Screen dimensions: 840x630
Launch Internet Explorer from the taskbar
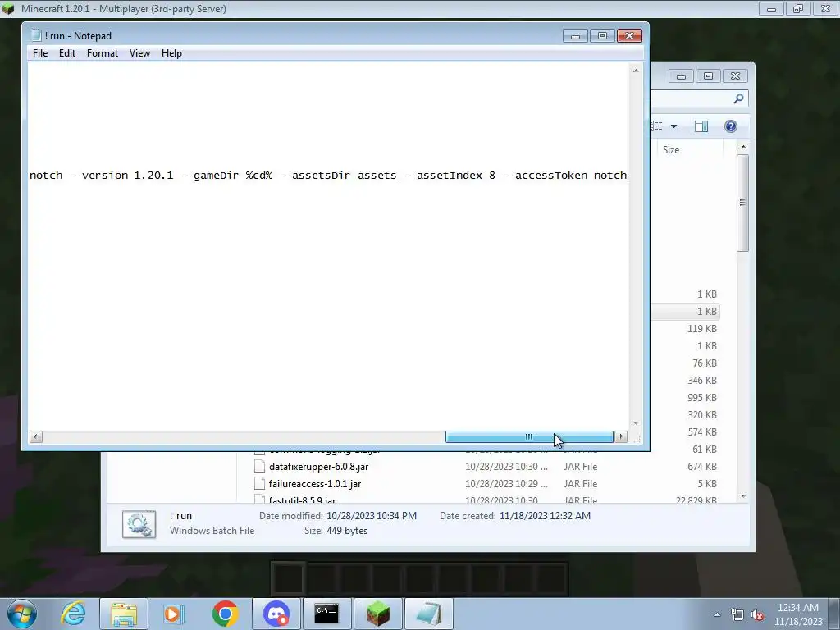[x=73, y=614]
